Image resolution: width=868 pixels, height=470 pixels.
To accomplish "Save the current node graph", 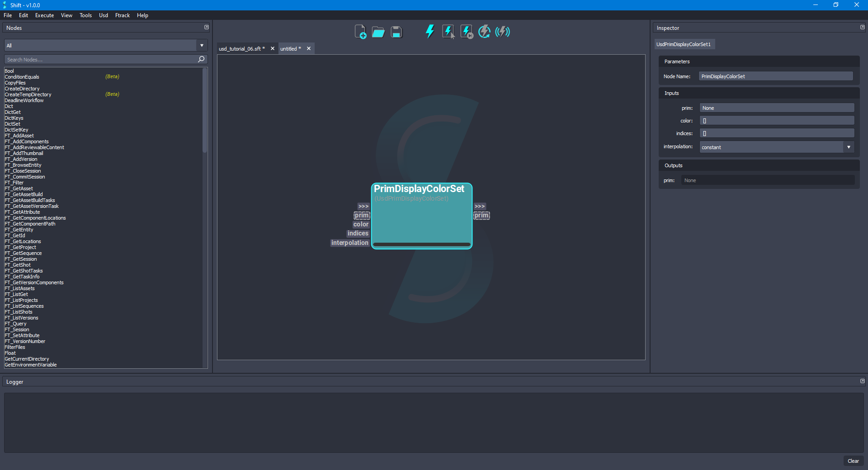I will [396, 32].
